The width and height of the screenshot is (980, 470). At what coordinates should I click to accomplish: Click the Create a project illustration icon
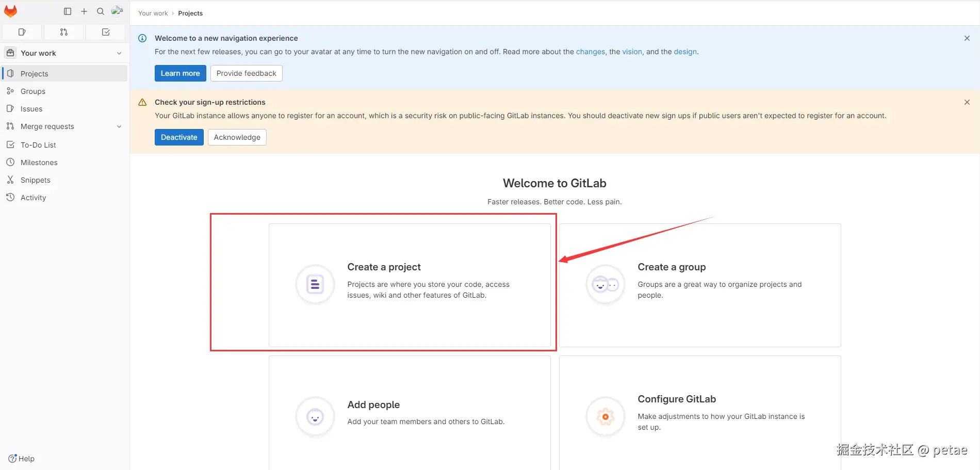click(x=315, y=284)
